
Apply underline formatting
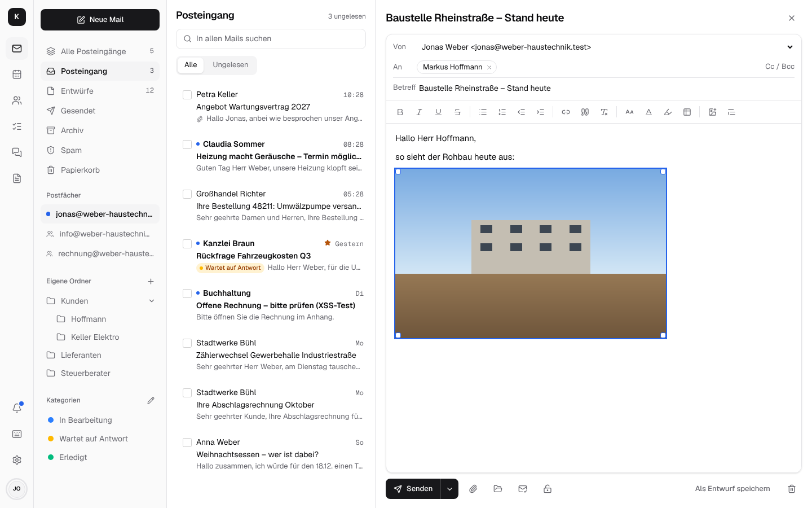(438, 112)
